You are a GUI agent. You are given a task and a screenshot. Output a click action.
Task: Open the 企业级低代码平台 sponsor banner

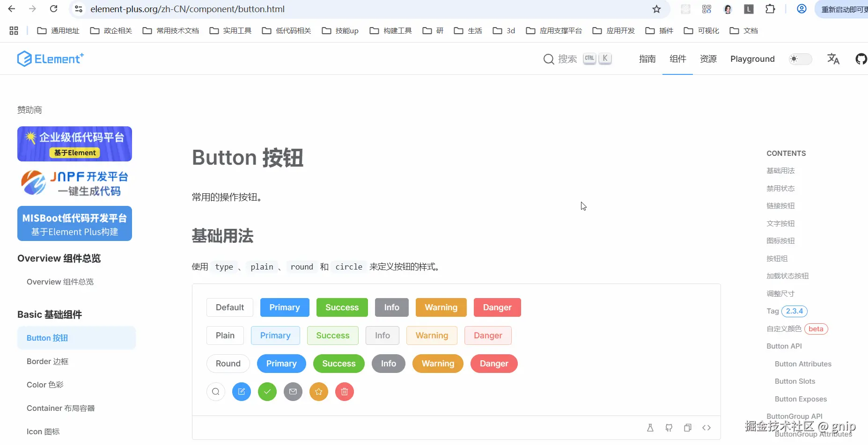tap(74, 144)
